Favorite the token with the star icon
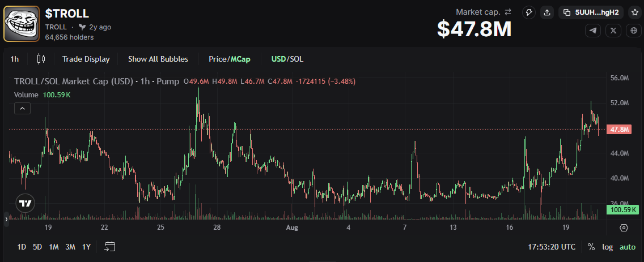The height and width of the screenshot is (262, 644). pos(634,12)
